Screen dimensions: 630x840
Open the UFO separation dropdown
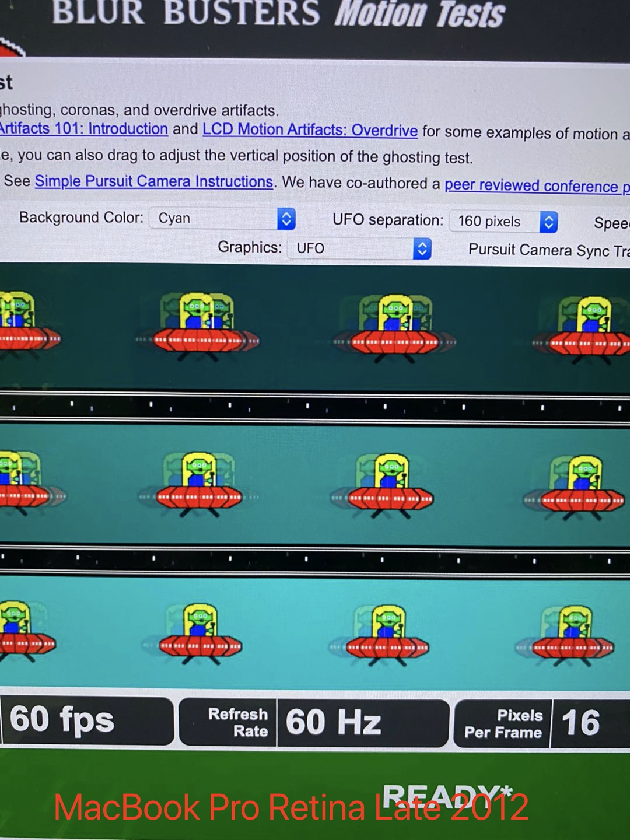[x=502, y=222]
